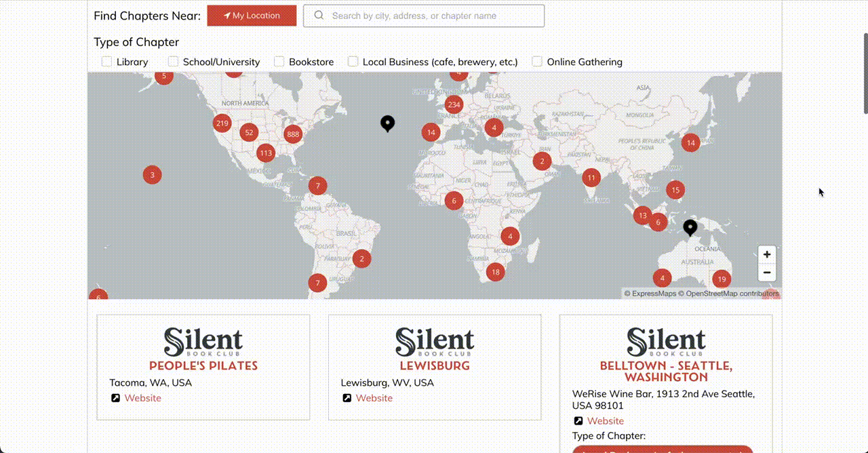Click the BELLTOWN - SEATTLE, WASHINGTON title
Viewport: 868px width, 453px height.
[x=666, y=371]
